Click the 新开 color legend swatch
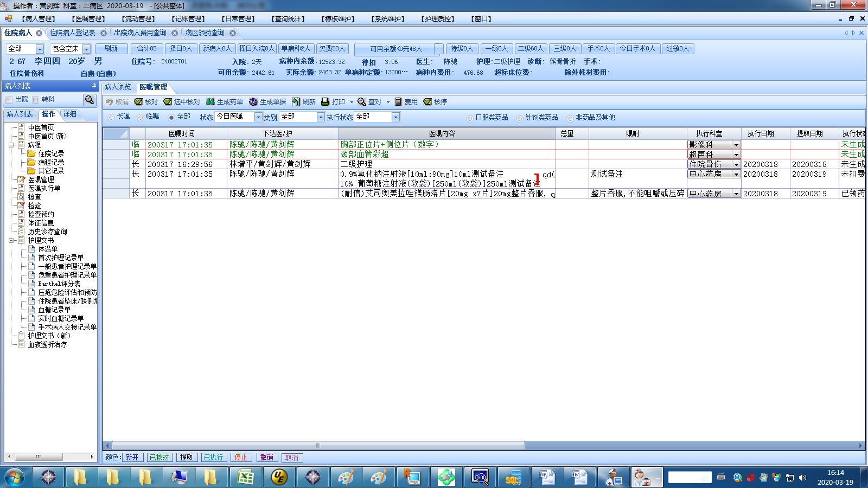868x488 pixels. (132, 458)
